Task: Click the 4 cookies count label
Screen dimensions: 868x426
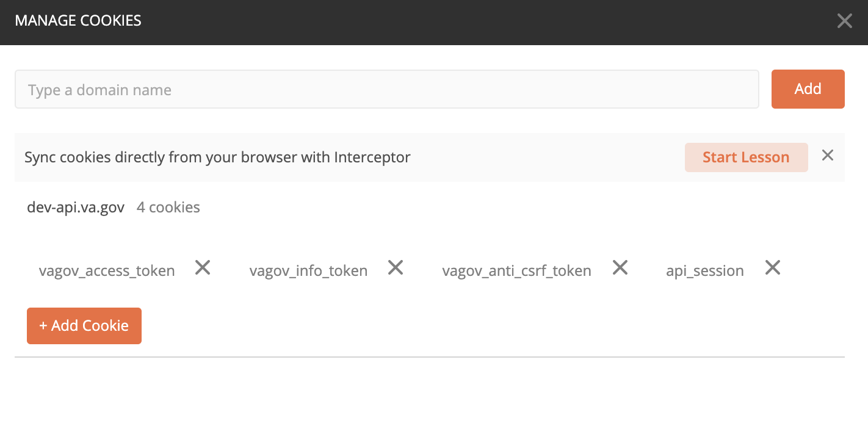Action: click(x=168, y=207)
